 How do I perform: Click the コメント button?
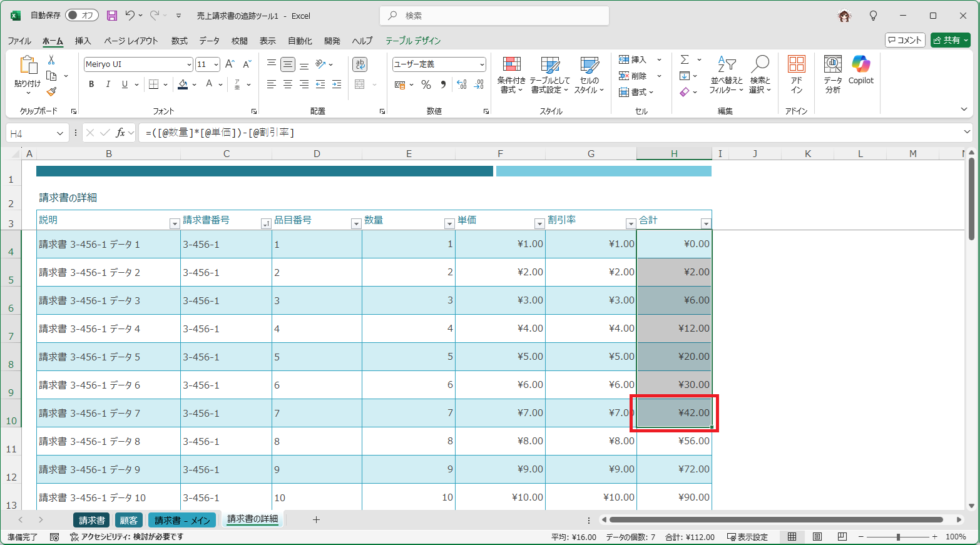tap(905, 40)
